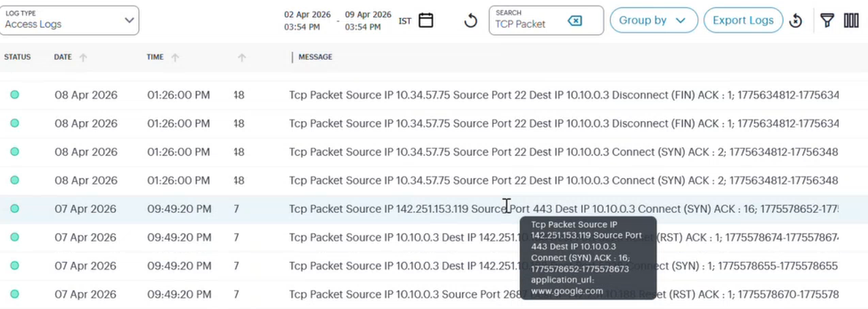Click the search field containing TCP Packet
868x309 pixels.
(546, 20)
